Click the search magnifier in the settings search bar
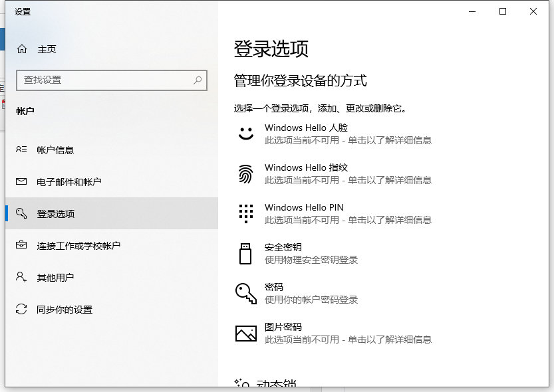554x392 pixels. (x=198, y=80)
